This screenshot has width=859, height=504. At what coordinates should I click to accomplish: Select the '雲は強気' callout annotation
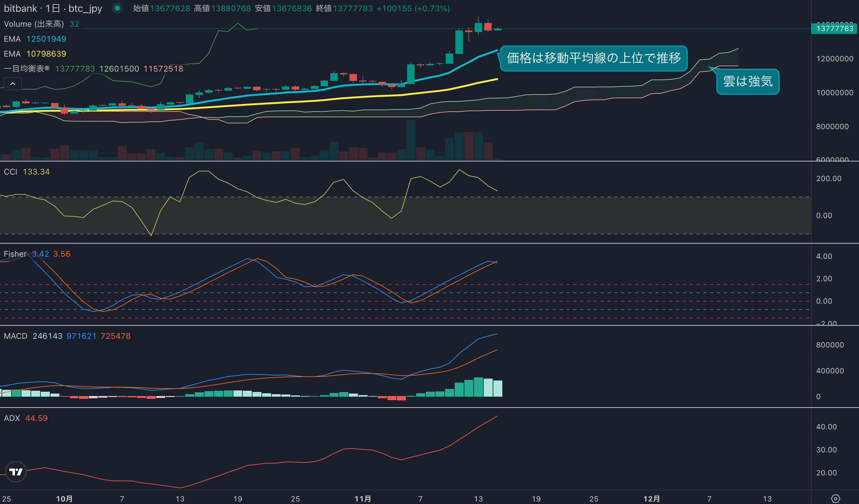[x=748, y=82]
